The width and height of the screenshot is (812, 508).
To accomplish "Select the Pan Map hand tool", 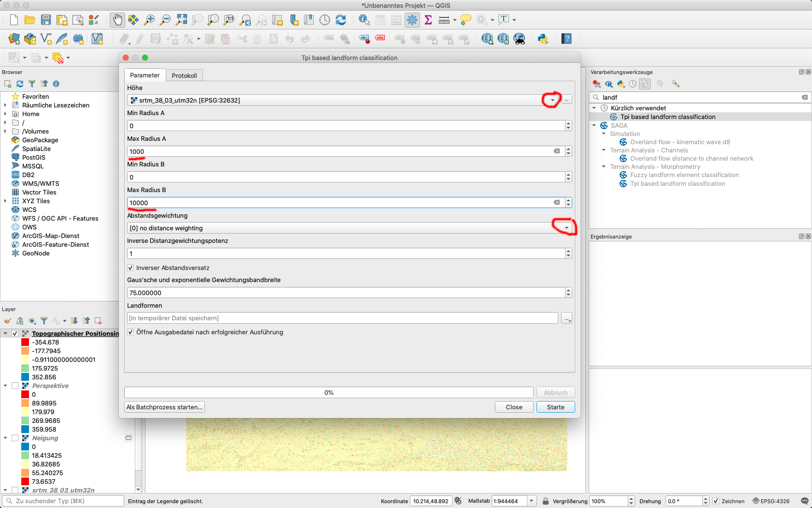I will tap(117, 20).
